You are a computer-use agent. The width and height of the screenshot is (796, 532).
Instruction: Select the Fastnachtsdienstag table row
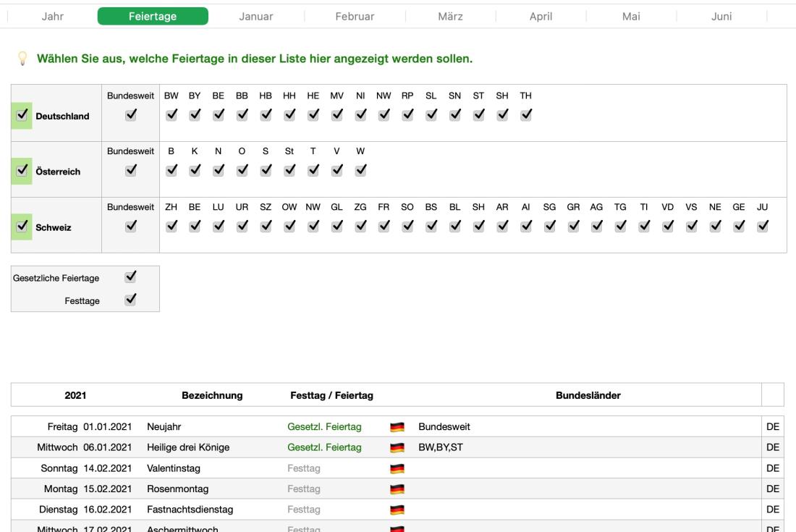pos(217,509)
